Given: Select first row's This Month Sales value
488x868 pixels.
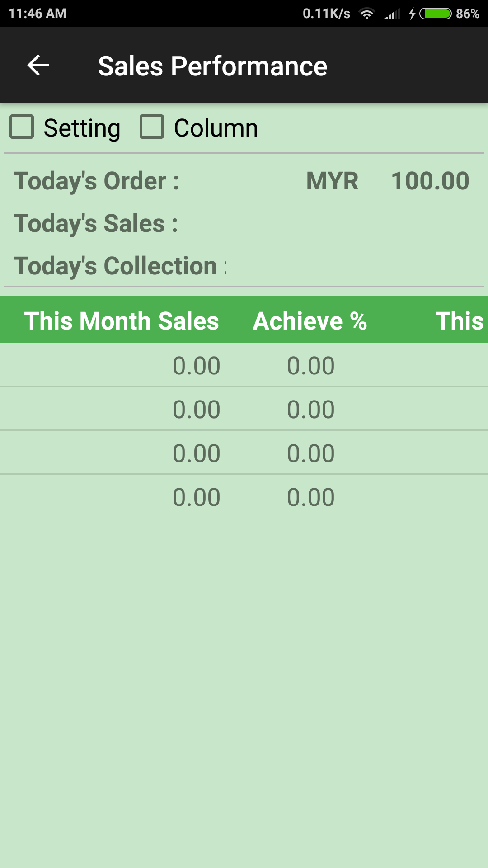Looking at the screenshot, I should coord(196,365).
